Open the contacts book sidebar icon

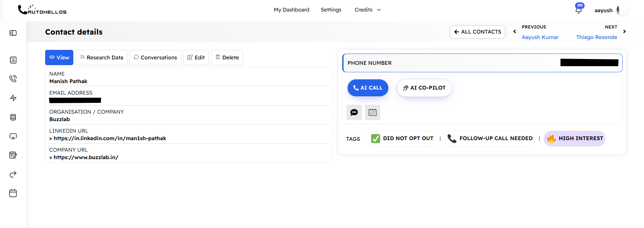click(x=13, y=60)
